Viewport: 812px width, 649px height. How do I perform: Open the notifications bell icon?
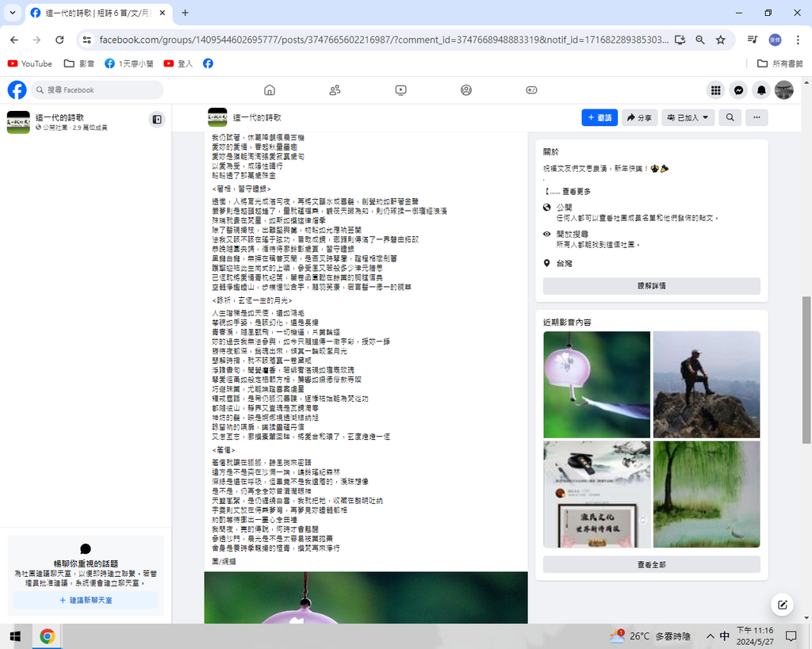[761, 90]
